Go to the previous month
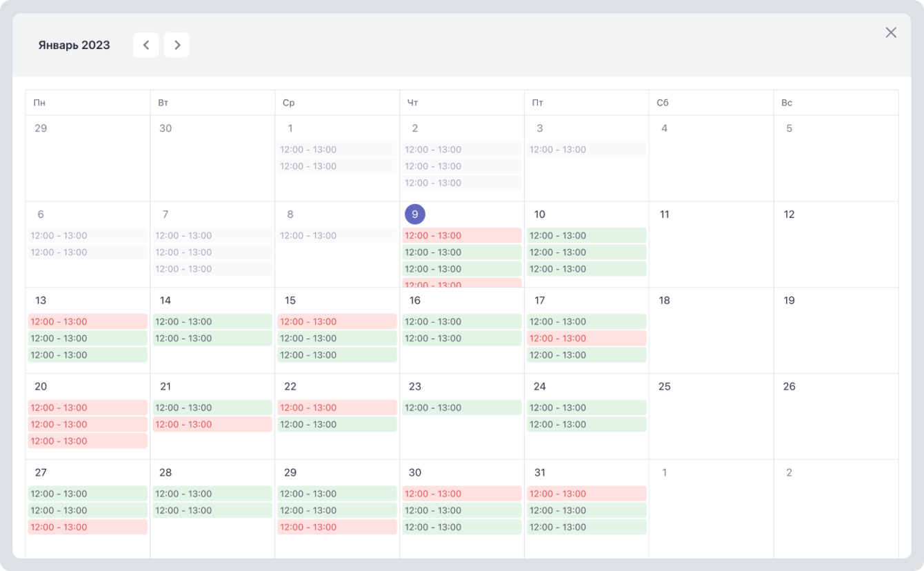Image resolution: width=924 pixels, height=571 pixels. click(x=146, y=45)
